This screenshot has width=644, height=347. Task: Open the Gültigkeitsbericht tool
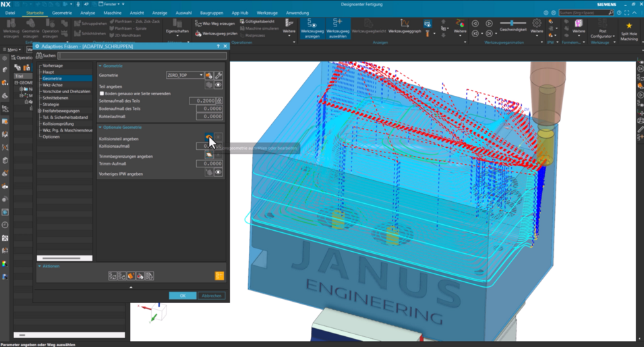[258, 22]
